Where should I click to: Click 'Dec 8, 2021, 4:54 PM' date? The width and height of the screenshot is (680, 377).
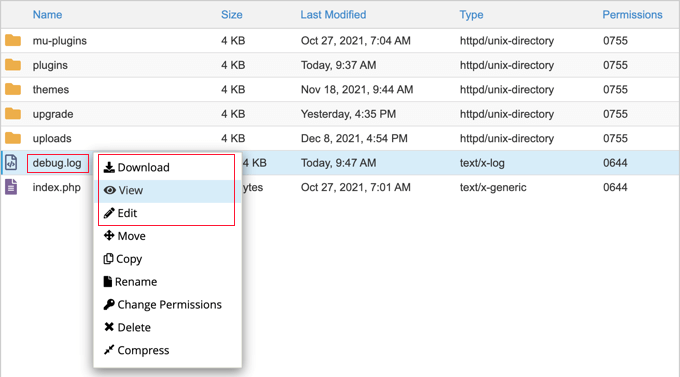click(354, 138)
